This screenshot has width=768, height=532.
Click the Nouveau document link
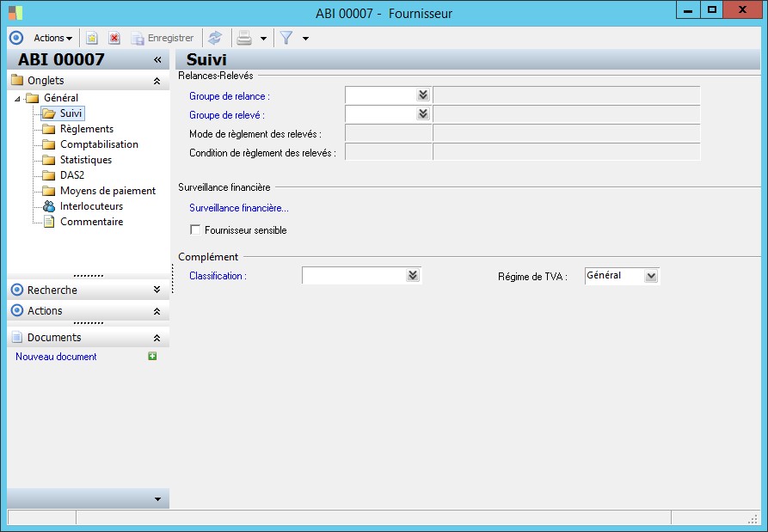pyautogui.click(x=56, y=357)
